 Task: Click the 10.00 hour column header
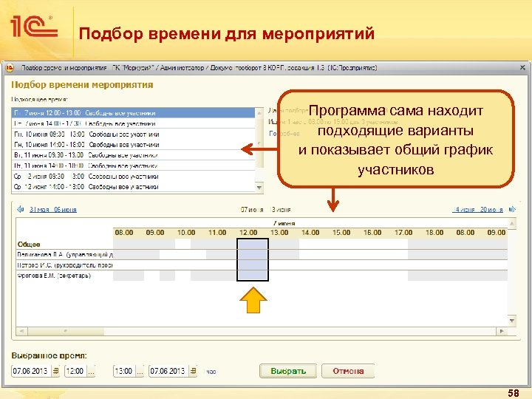[186, 233]
